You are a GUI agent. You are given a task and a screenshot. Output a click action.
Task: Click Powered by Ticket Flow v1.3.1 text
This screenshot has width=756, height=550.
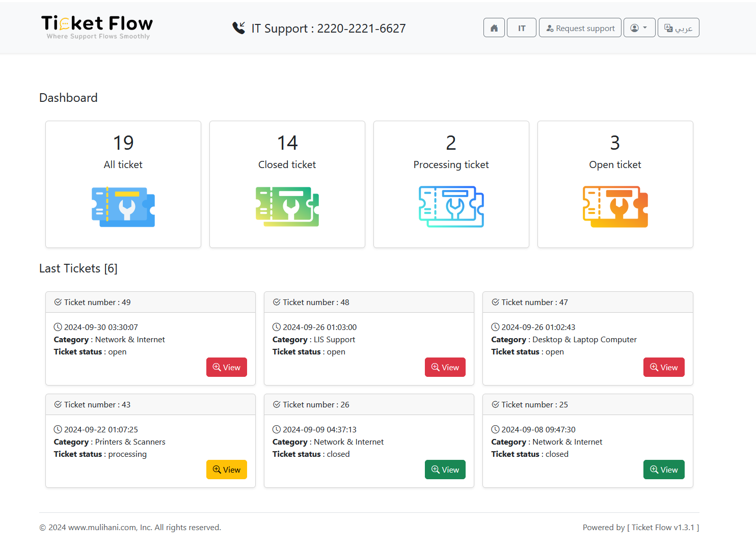(641, 528)
